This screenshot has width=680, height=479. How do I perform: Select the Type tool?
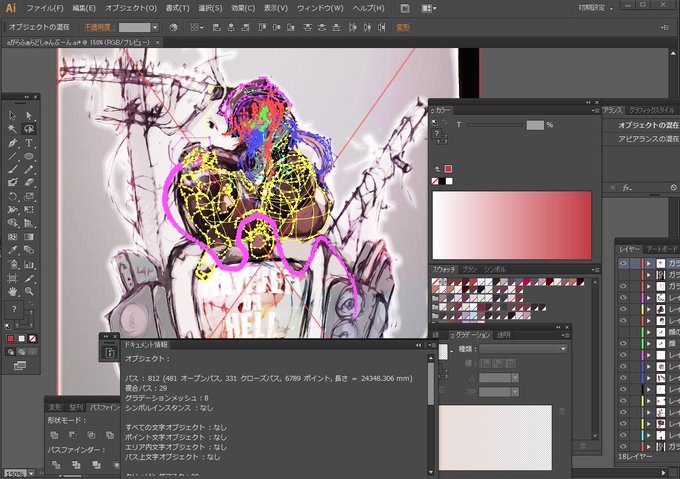tap(29, 143)
